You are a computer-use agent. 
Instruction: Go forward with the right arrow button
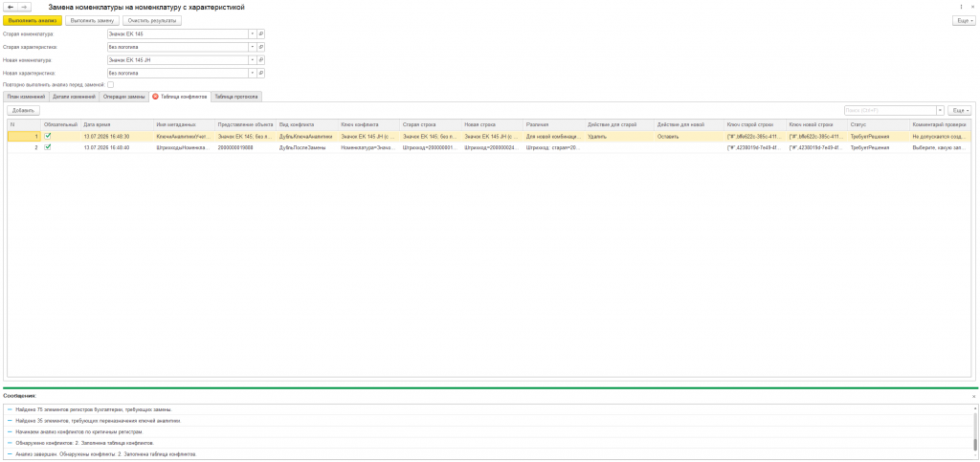tap(23, 7)
